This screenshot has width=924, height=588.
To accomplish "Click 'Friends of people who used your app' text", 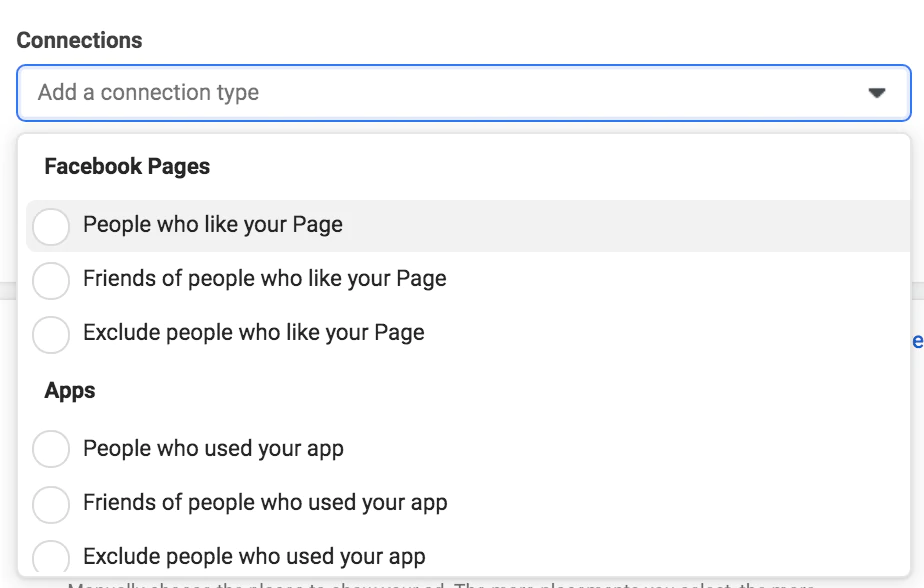I will pyautogui.click(x=265, y=502).
